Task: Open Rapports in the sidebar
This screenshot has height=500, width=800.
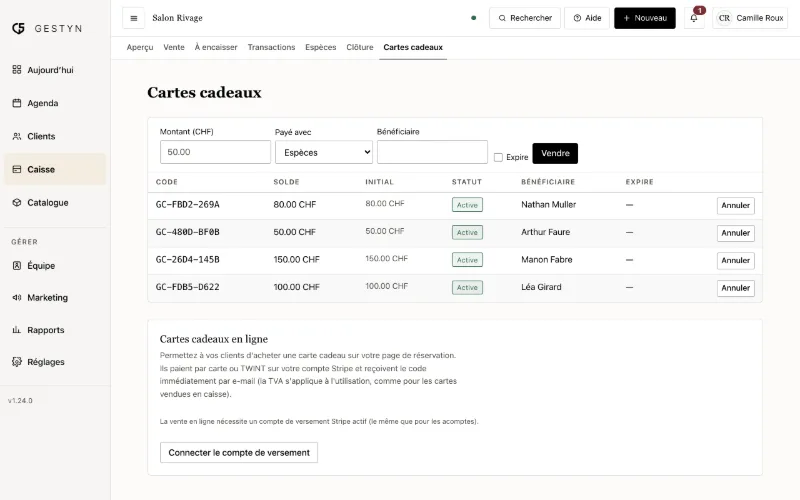Action: tap(55, 330)
